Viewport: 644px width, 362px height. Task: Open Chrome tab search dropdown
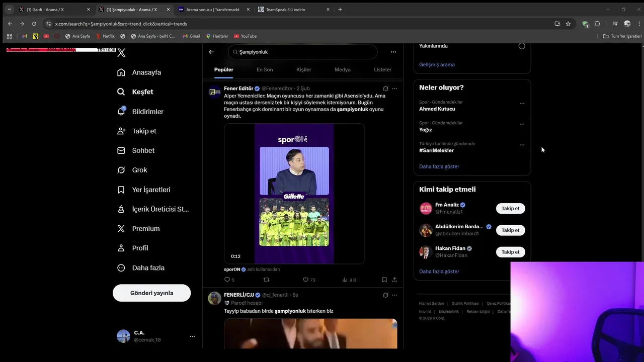[x=9, y=10]
